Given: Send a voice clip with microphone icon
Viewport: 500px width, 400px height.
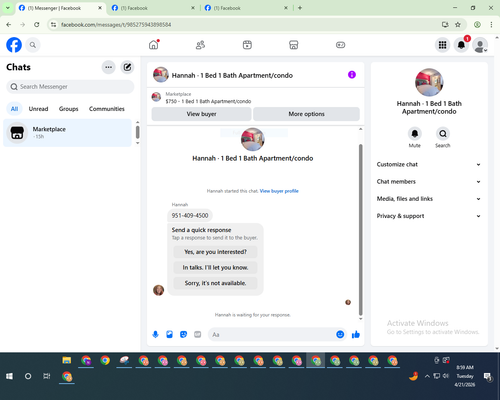Looking at the screenshot, I should (x=155, y=334).
